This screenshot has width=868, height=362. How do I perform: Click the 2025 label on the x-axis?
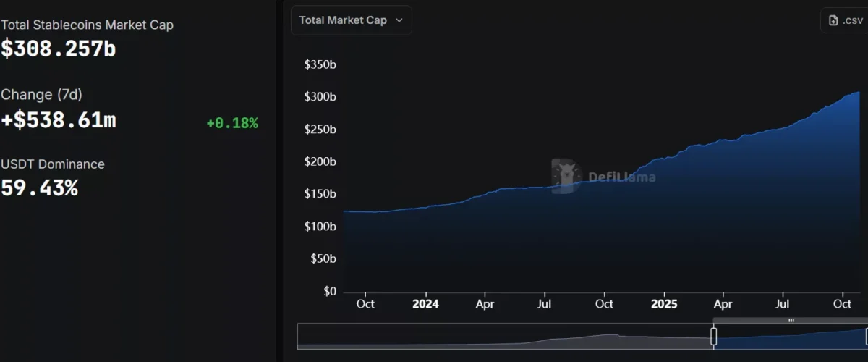pyautogui.click(x=663, y=304)
